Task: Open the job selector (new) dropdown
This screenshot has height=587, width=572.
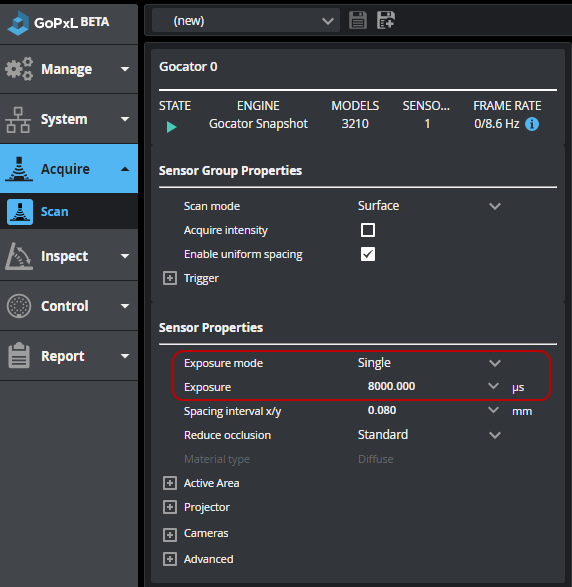Action: pyautogui.click(x=246, y=21)
